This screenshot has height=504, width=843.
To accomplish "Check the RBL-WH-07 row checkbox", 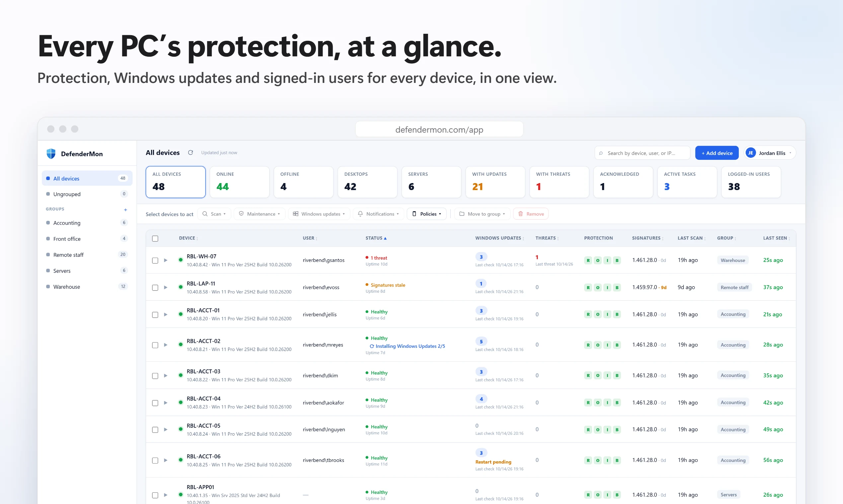I will click(x=155, y=261).
